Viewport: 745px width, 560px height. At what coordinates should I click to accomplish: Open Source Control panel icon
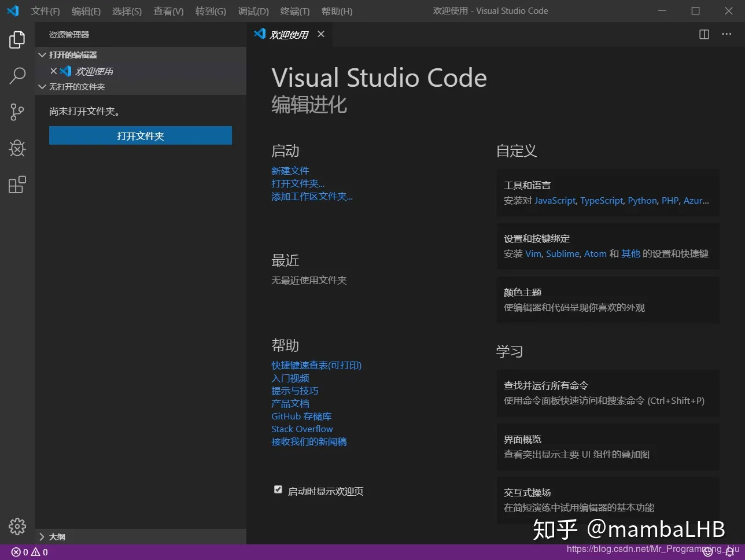[17, 112]
